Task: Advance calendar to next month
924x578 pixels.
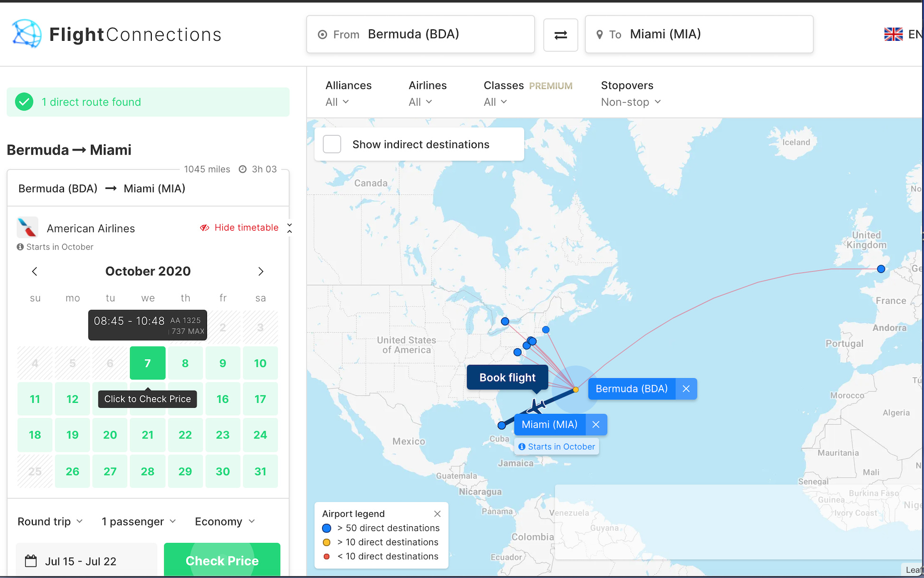Action: pos(260,271)
